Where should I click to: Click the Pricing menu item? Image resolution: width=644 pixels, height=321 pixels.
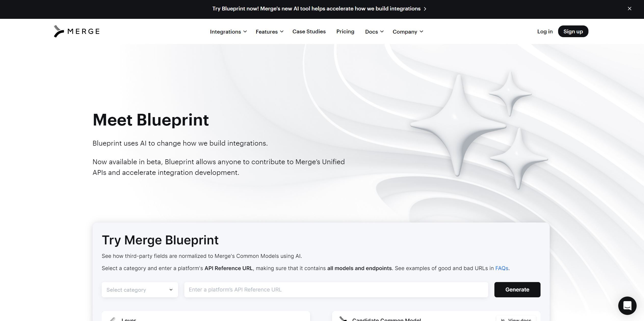pyautogui.click(x=345, y=31)
